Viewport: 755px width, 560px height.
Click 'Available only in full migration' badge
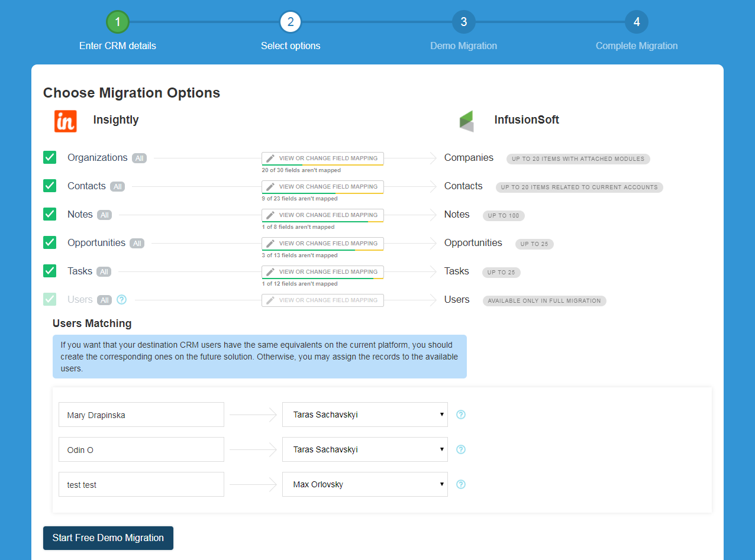(x=544, y=301)
